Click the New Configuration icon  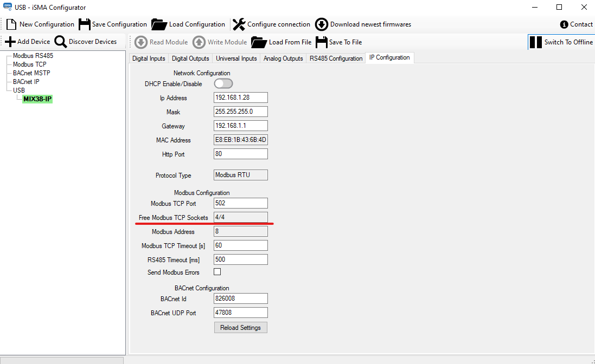(x=11, y=24)
